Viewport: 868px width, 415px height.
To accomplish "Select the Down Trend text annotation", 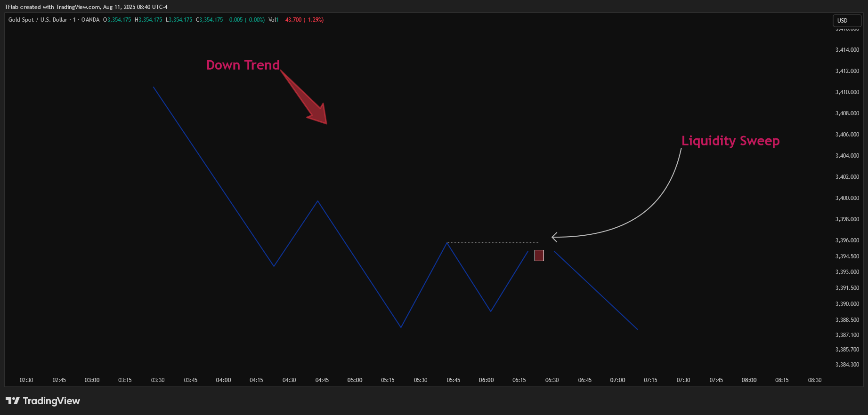I will 243,65.
